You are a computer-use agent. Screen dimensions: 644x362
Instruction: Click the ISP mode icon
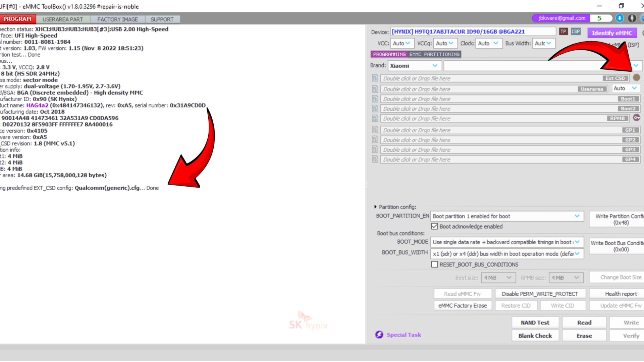[x=576, y=32]
